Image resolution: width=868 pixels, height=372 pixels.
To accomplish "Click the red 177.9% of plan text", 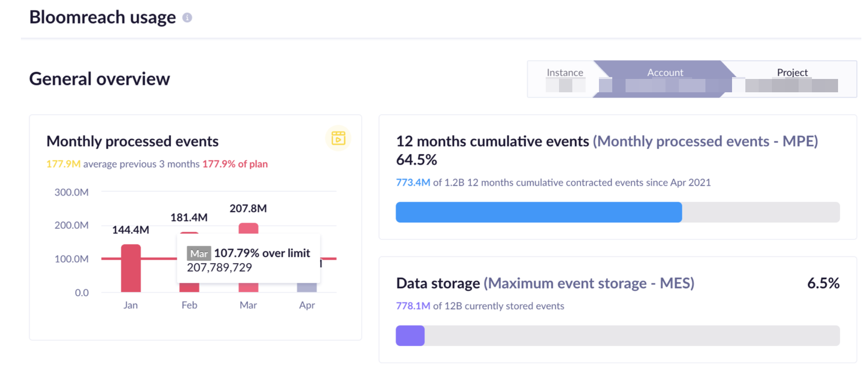I will click(235, 164).
